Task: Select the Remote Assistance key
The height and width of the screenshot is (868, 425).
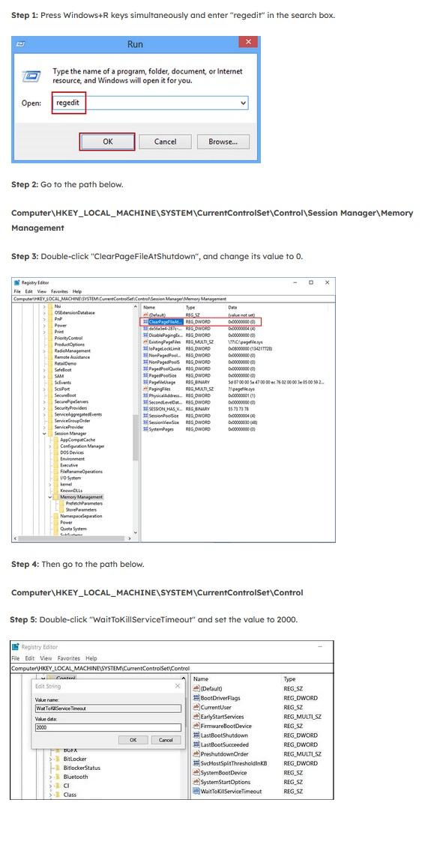Action: [72, 357]
